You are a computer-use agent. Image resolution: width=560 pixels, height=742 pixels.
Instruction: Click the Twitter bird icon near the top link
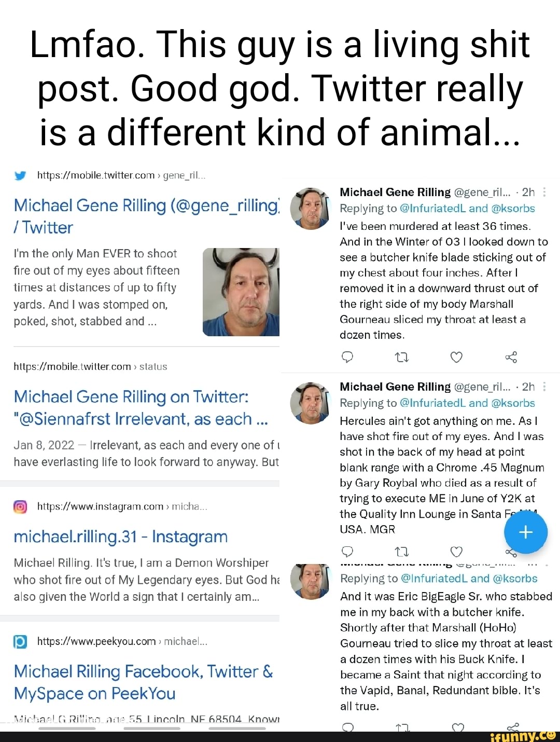20,175
